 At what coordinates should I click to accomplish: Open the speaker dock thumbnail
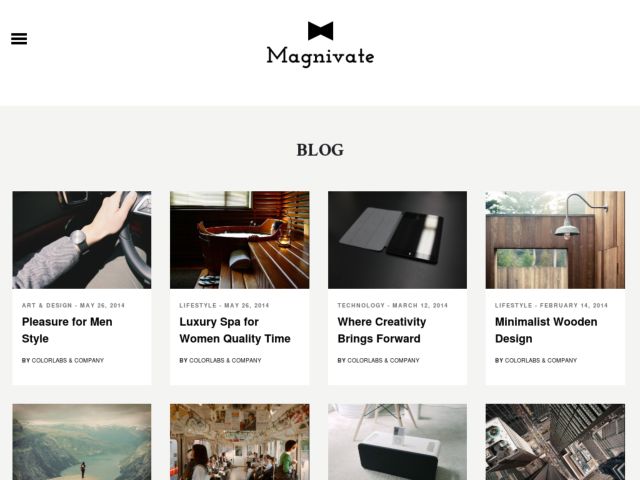pyautogui.click(x=398, y=442)
